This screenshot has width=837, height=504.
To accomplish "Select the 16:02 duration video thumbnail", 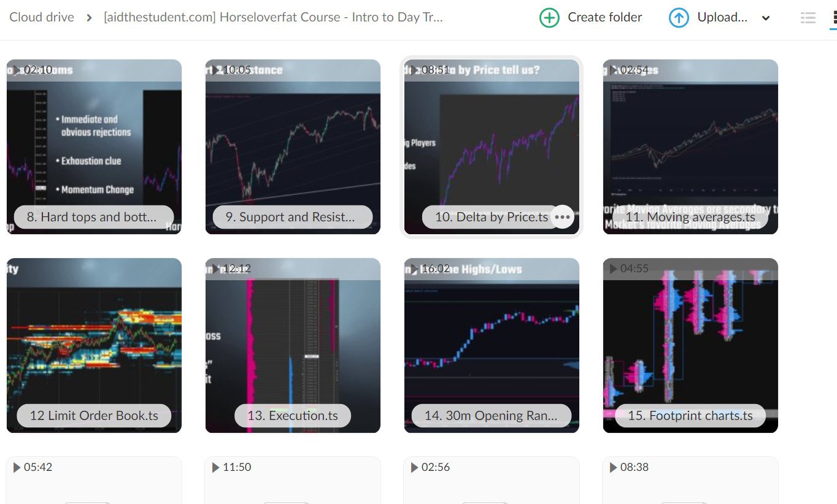I will 491,345.
